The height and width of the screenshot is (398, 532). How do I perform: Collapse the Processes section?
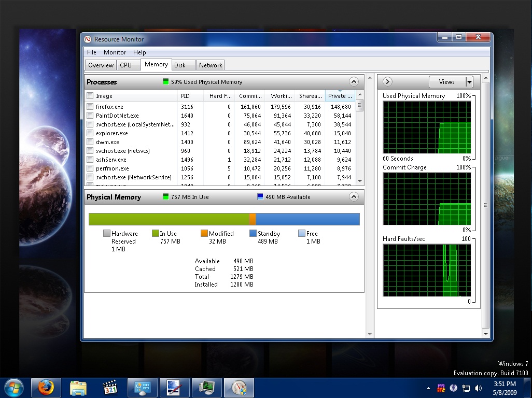(x=354, y=82)
